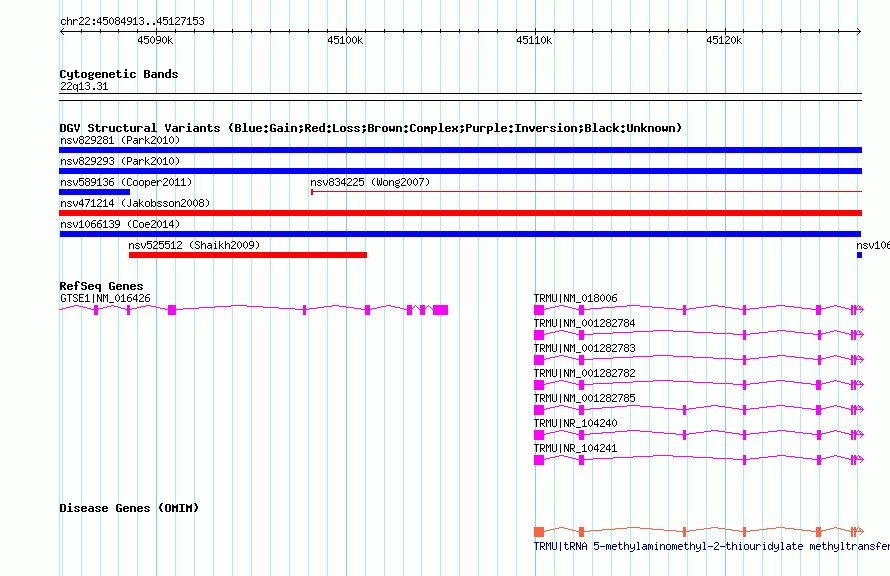
Task: Click the right arrow of the ruler
Action: 858,32
